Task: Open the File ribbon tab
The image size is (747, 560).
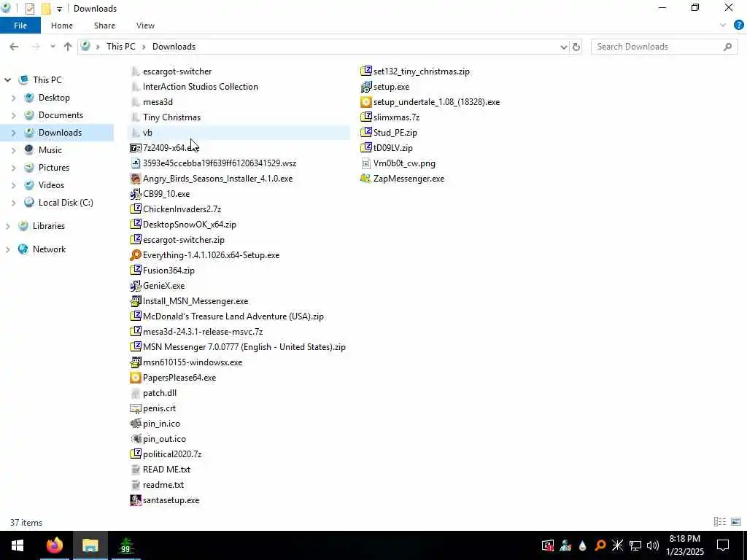Action: tap(20, 26)
